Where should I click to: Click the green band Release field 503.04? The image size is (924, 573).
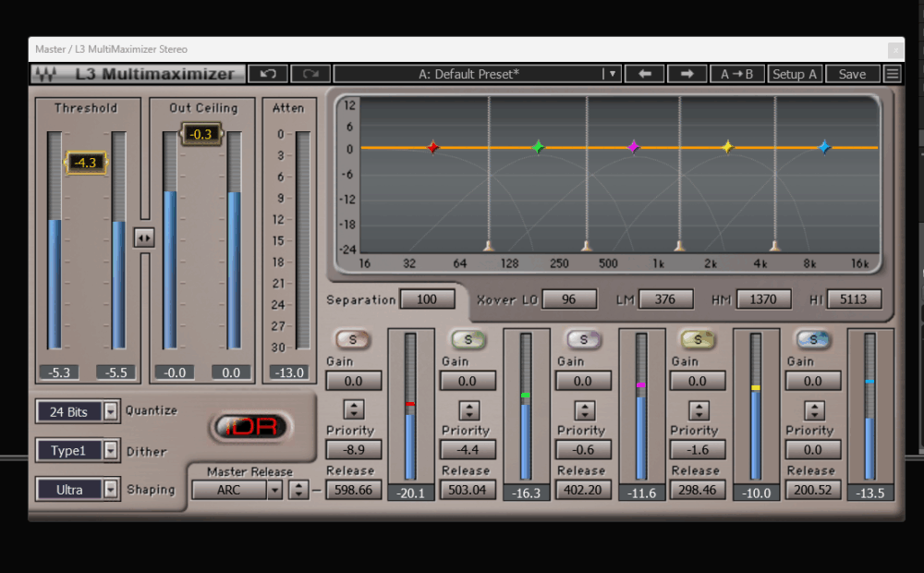[468, 490]
